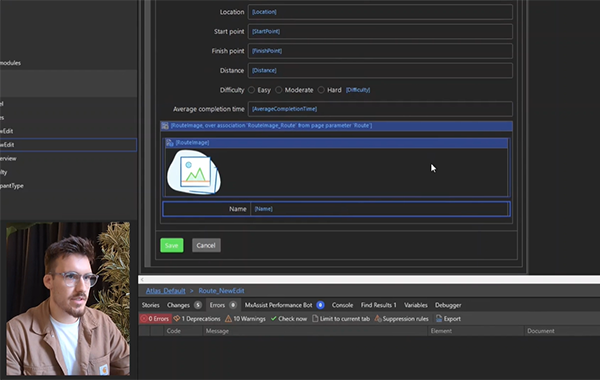This screenshot has height=380, width=600.
Task: Select the RouteImage over association data view header
Action: pyautogui.click(x=336, y=126)
